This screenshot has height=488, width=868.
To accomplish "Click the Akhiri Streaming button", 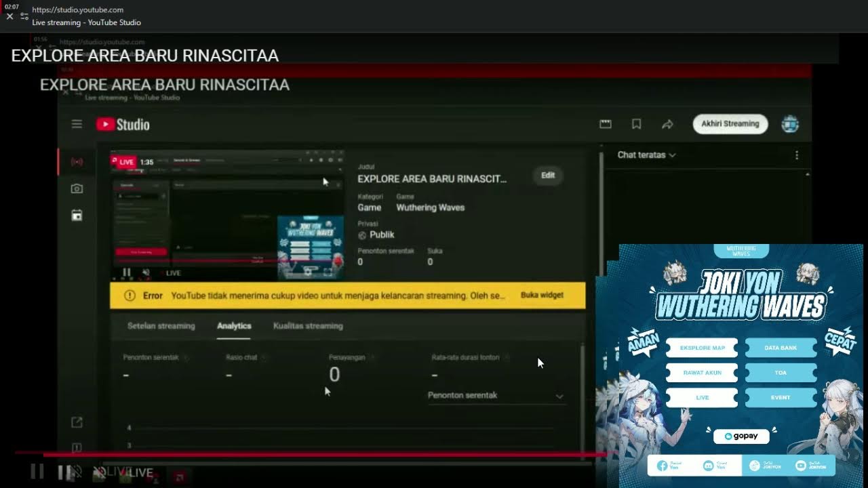I will (x=730, y=124).
